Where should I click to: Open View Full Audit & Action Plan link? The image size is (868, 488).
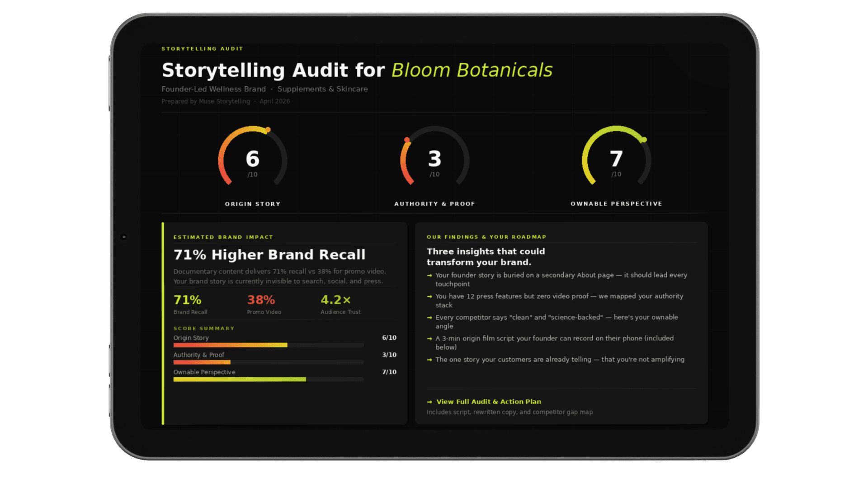(488, 402)
